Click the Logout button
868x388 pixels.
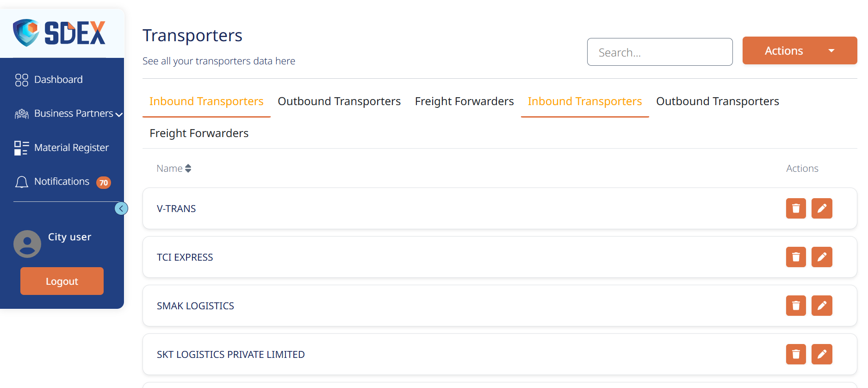62,281
